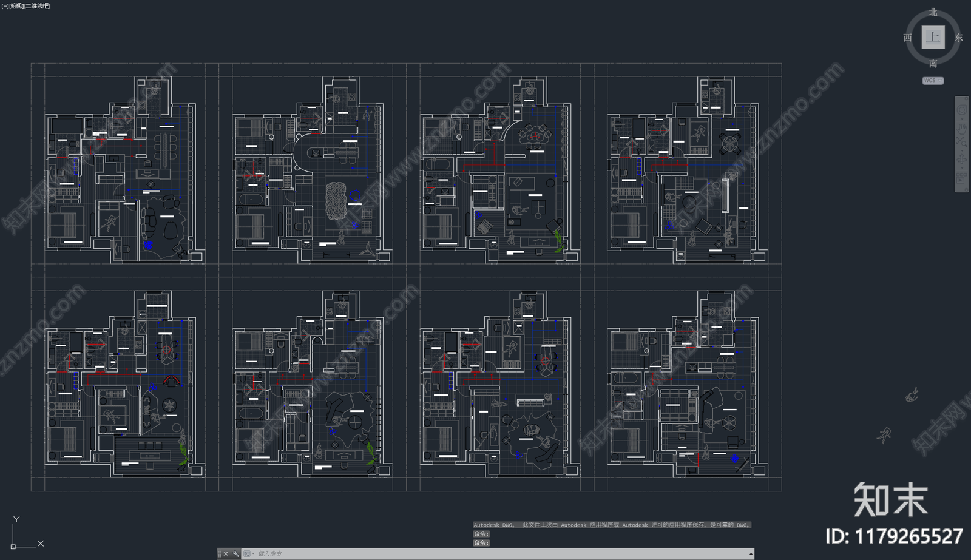The height and width of the screenshot is (560, 971).
Task: Expand the navigation wheel options arrow
Action: tap(962, 119)
